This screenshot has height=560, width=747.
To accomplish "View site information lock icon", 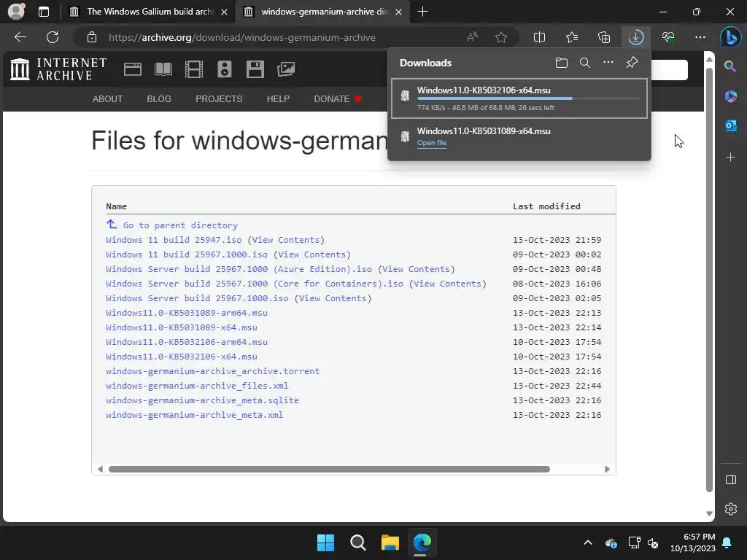I will click(92, 37).
